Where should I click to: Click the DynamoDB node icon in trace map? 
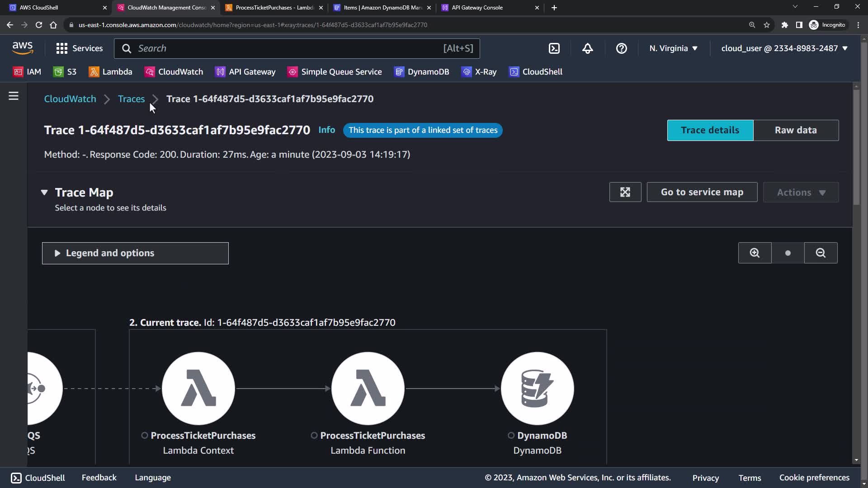pos(537,388)
